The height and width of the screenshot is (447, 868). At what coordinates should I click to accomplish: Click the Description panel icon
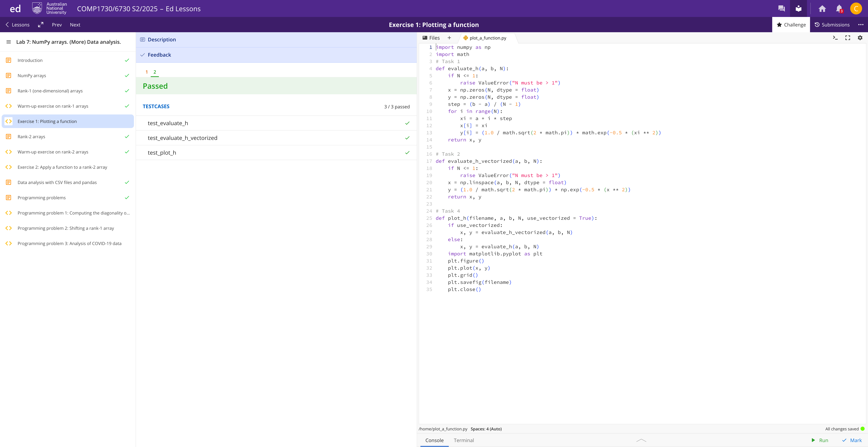[143, 40]
